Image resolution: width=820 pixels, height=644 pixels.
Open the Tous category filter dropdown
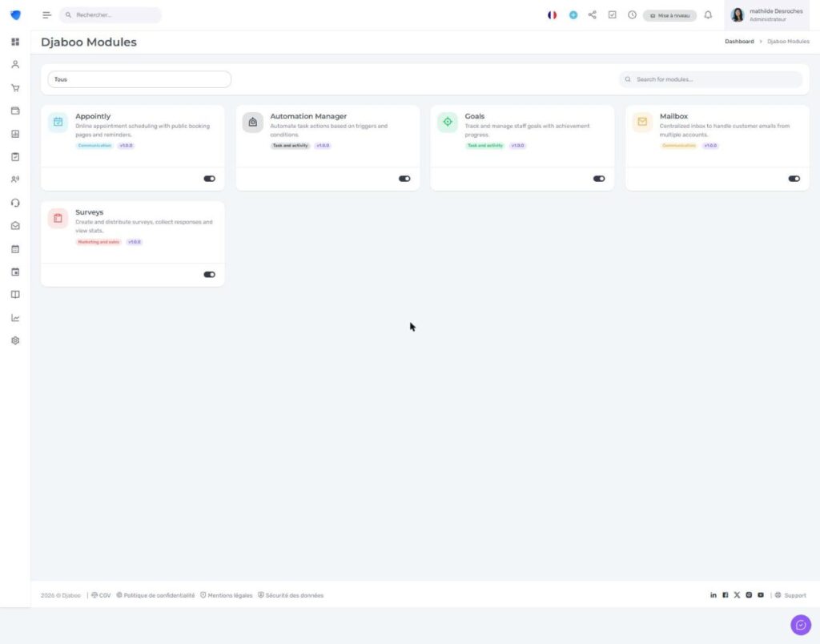139,79
